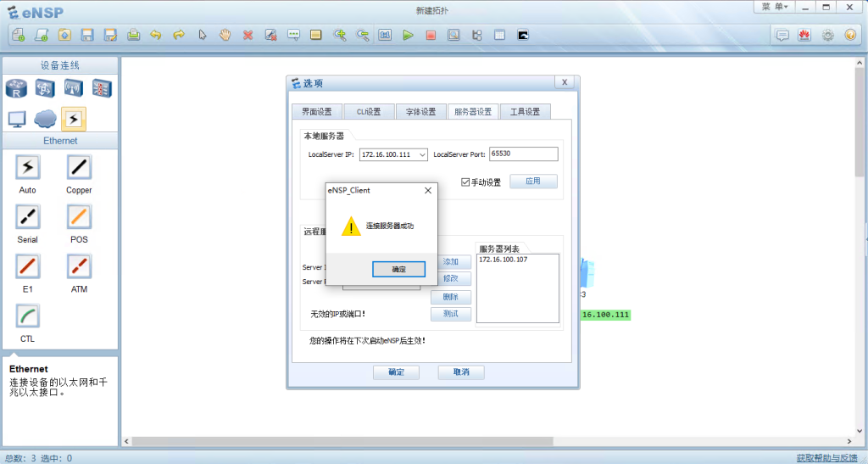The width and height of the screenshot is (868, 464).
Task: Select the hand drag tool
Action: (225, 35)
